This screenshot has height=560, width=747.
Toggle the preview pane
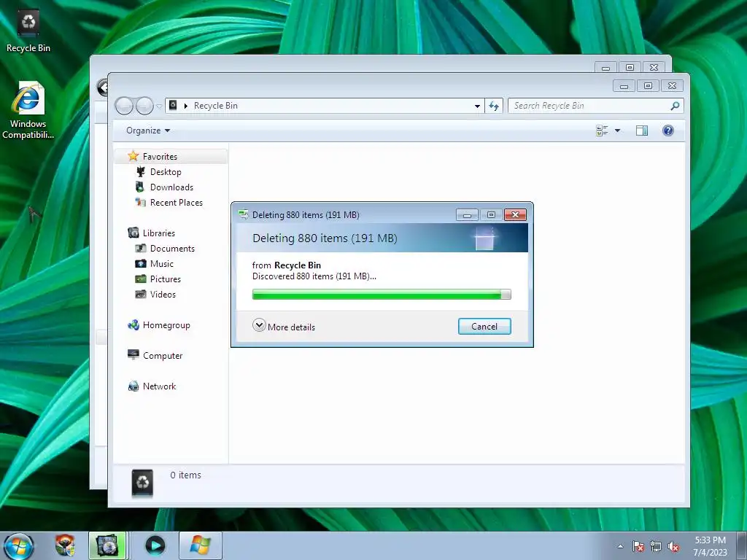click(642, 131)
